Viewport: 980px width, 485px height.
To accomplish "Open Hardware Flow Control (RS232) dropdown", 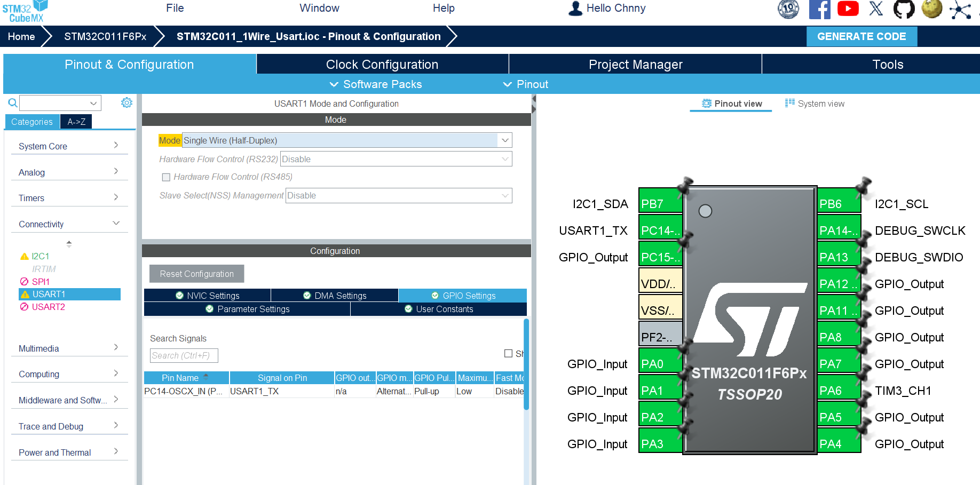I will click(x=396, y=159).
